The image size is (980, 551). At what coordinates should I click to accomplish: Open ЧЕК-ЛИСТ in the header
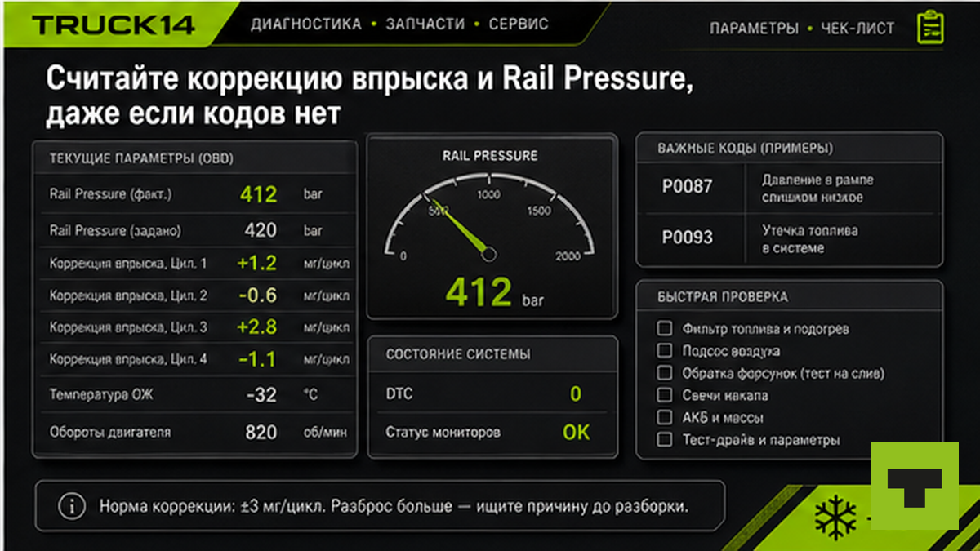point(857,29)
